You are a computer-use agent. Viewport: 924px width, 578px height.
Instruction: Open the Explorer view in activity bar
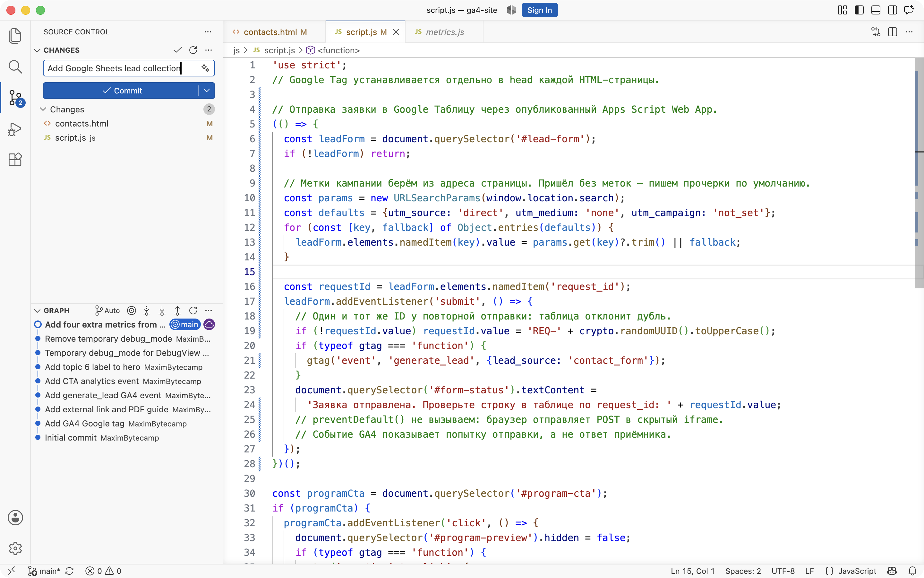15,36
